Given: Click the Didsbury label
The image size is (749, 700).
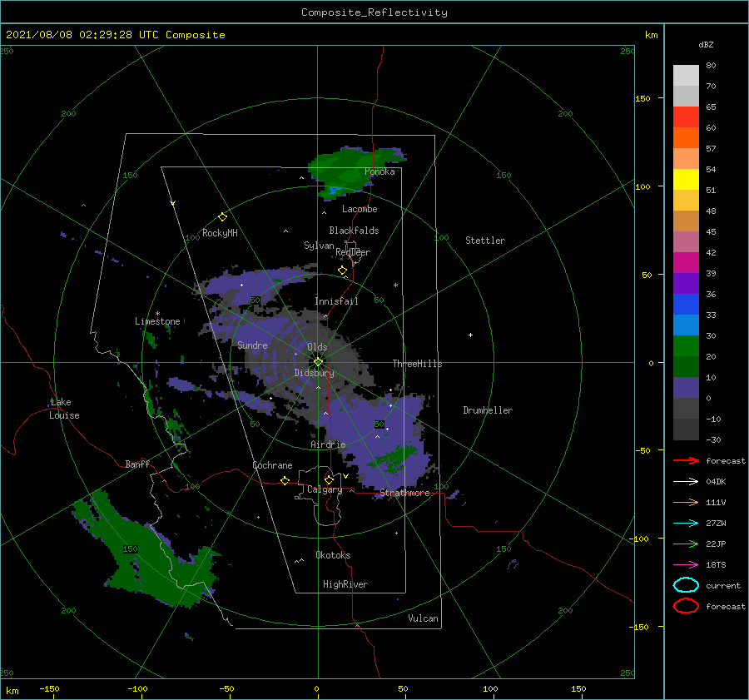Looking at the screenshot, I should pos(314,373).
